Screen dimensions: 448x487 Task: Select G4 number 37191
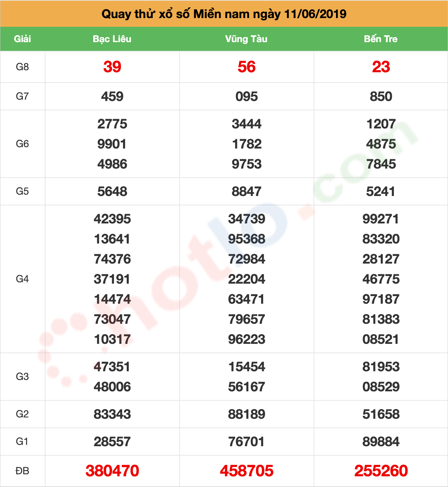click(112, 279)
